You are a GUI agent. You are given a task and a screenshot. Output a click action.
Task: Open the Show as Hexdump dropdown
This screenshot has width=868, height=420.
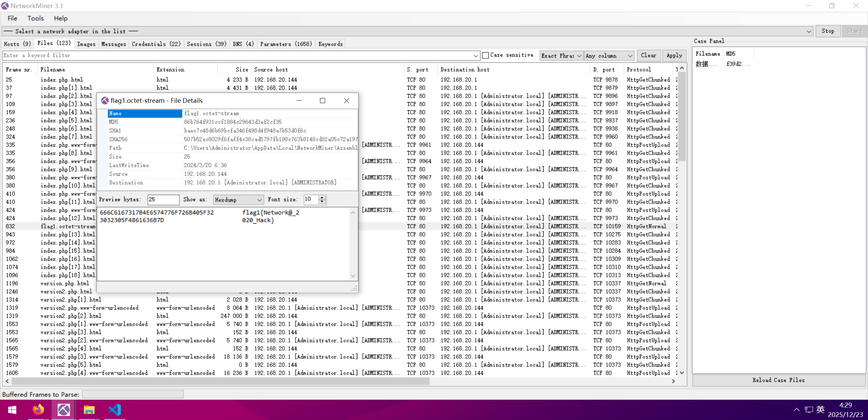238,199
